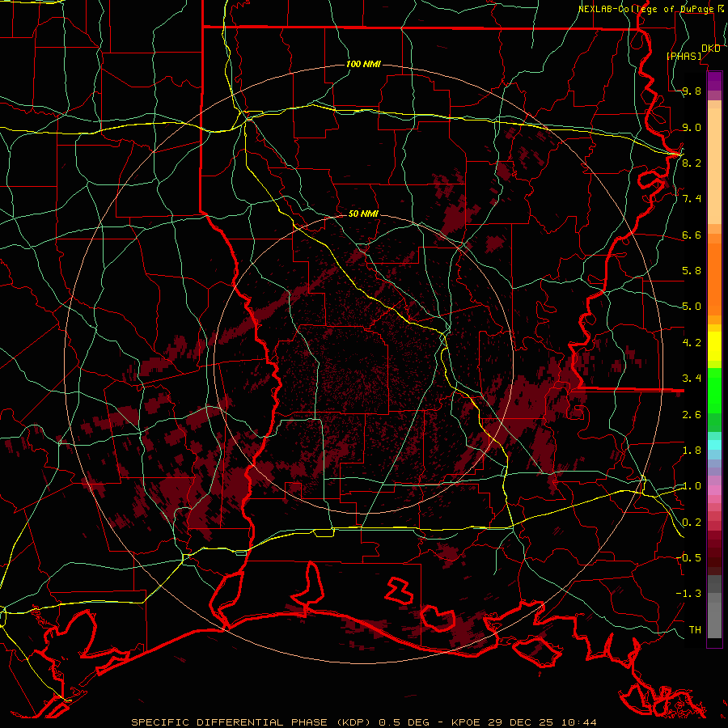The image size is (728, 728).
Task: Click the 9.0 value on the color scale
Action: pos(692,127)
